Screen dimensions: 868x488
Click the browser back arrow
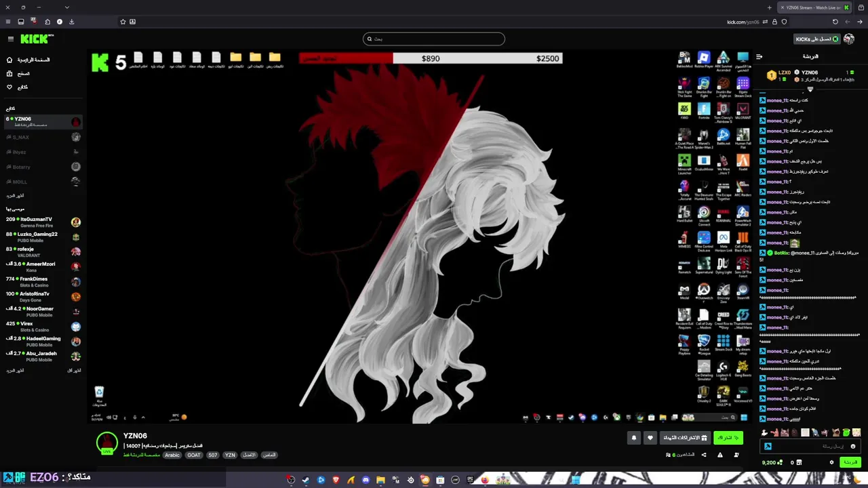click(860, 22)
